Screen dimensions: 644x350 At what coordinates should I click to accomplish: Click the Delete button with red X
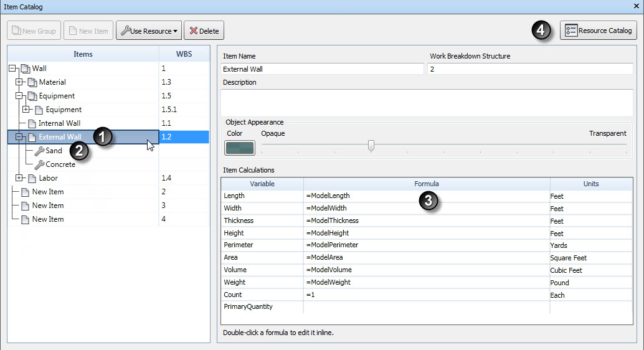(x=204, y=31)
